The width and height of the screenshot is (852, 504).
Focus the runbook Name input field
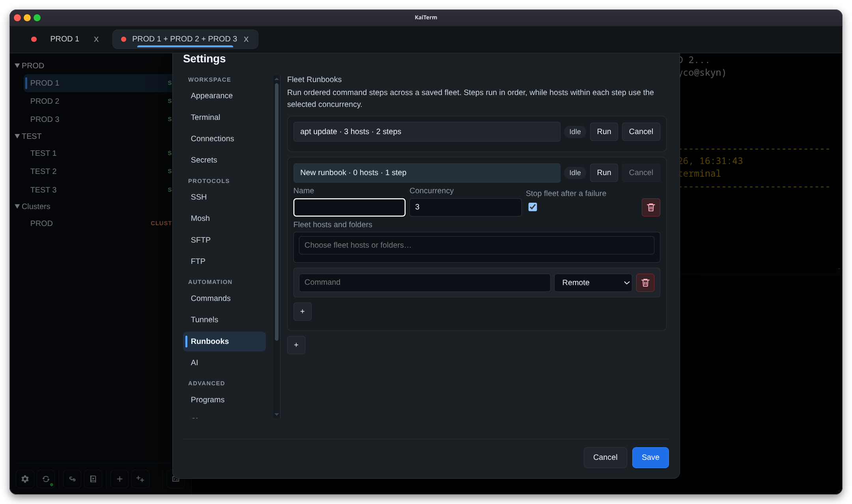point(349,207)
